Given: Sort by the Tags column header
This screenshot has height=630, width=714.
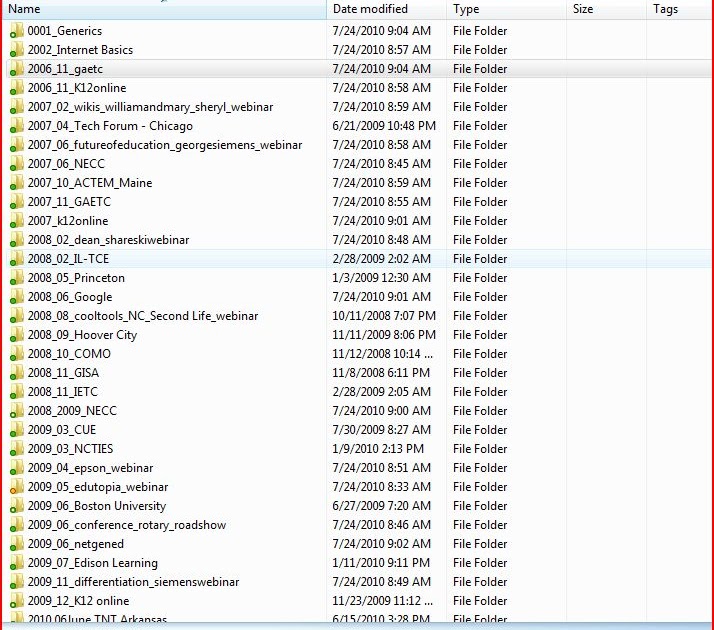Looking at the screenshot, I should (x=680, y=9).
